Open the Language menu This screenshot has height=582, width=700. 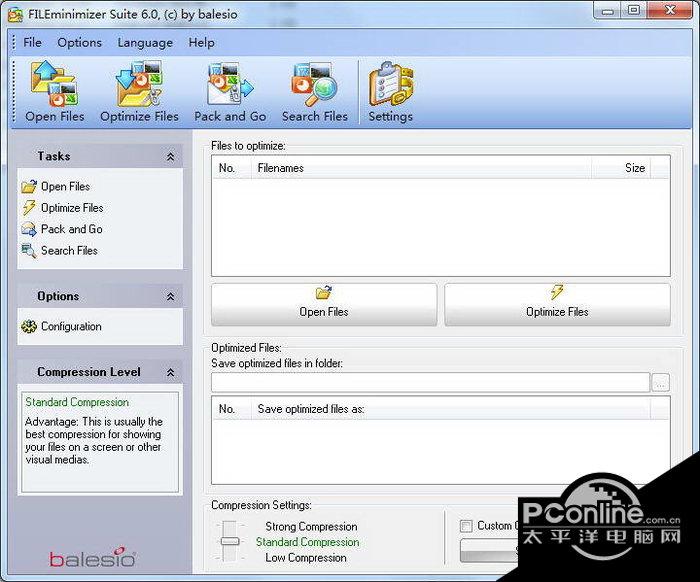tap(145, 42)
